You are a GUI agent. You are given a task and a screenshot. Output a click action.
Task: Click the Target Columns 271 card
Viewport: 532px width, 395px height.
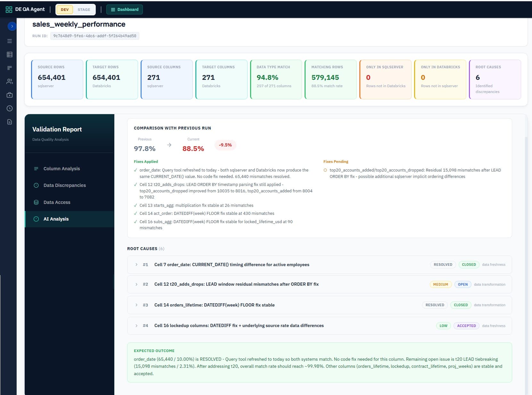point(221,80)
